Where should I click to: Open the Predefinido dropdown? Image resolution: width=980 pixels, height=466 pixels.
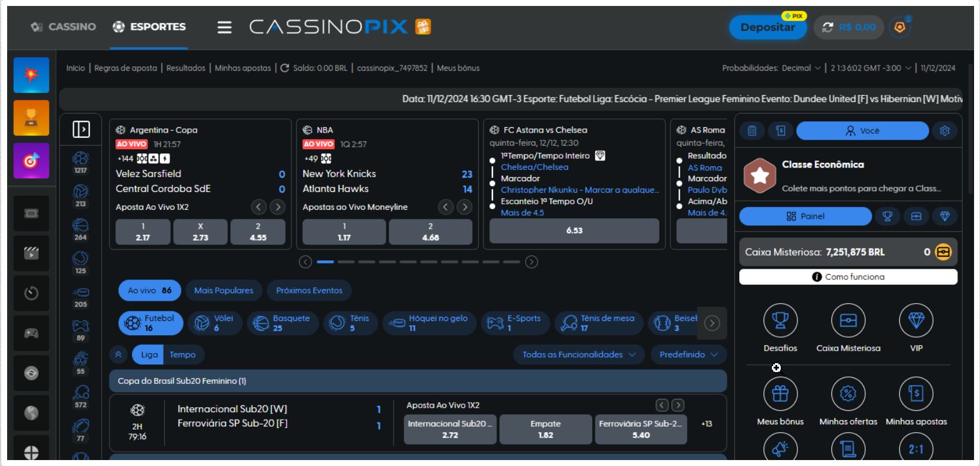pyautogui.click(x=688, y=355)
